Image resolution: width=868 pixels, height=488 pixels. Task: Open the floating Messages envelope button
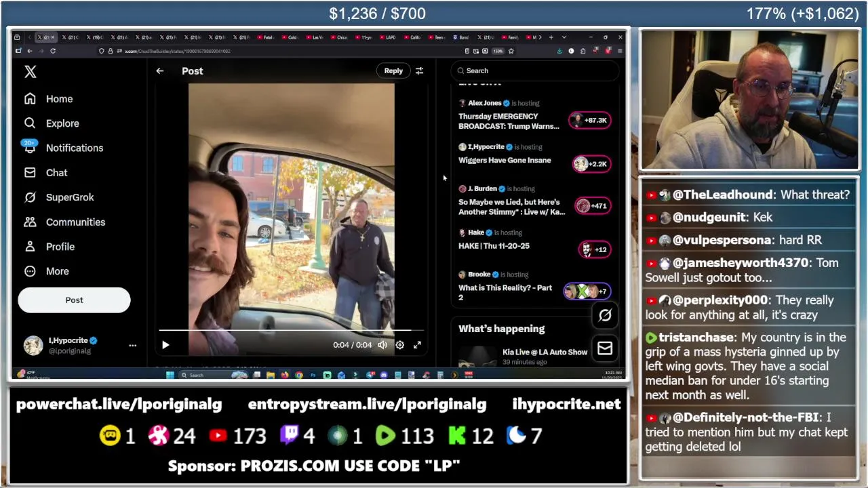(x=605, y=348)
